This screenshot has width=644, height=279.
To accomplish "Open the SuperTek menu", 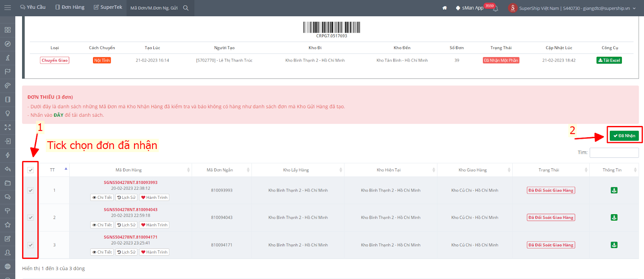I will pos(108,7).
